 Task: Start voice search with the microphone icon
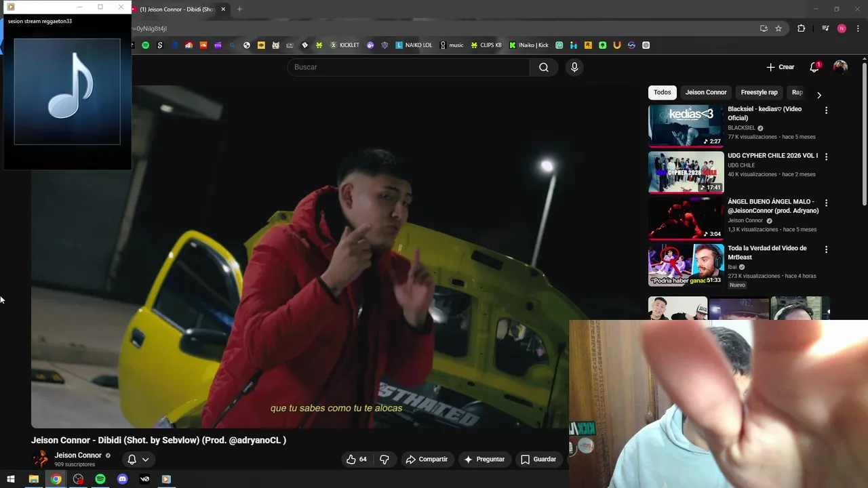click(x=574, y=67)
